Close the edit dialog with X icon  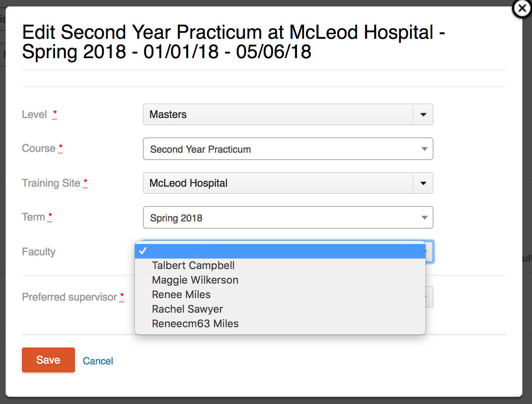point(522,8)
